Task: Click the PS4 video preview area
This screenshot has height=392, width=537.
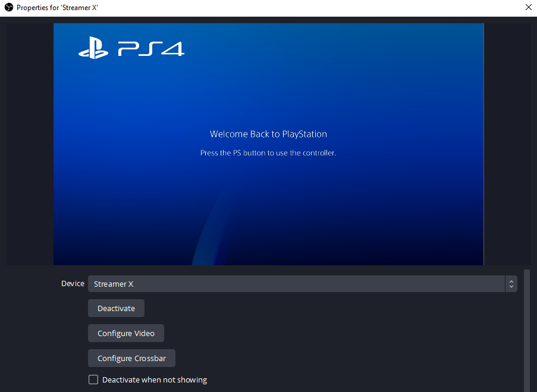Action: click(x=269, y=144)
